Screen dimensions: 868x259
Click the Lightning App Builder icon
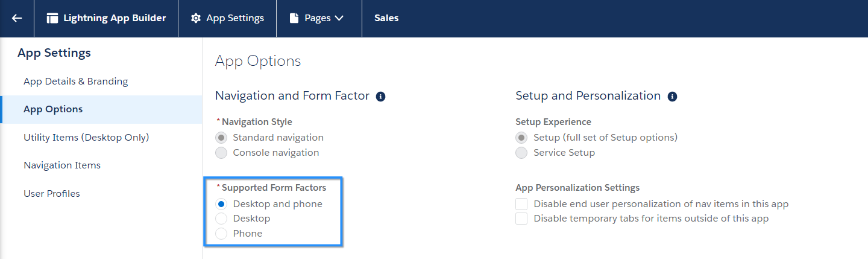(52, 18)
